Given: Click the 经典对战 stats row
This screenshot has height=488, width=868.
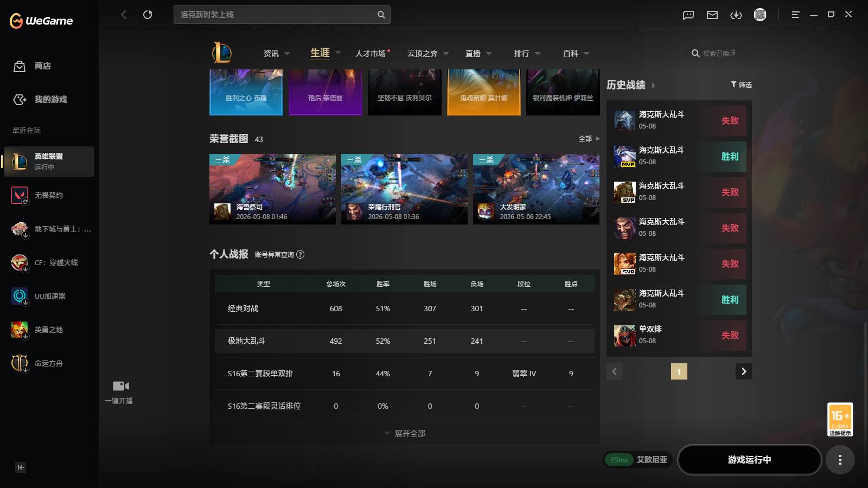Looking at the screenshot, I should pyautogui.click(x=405, y=309).
